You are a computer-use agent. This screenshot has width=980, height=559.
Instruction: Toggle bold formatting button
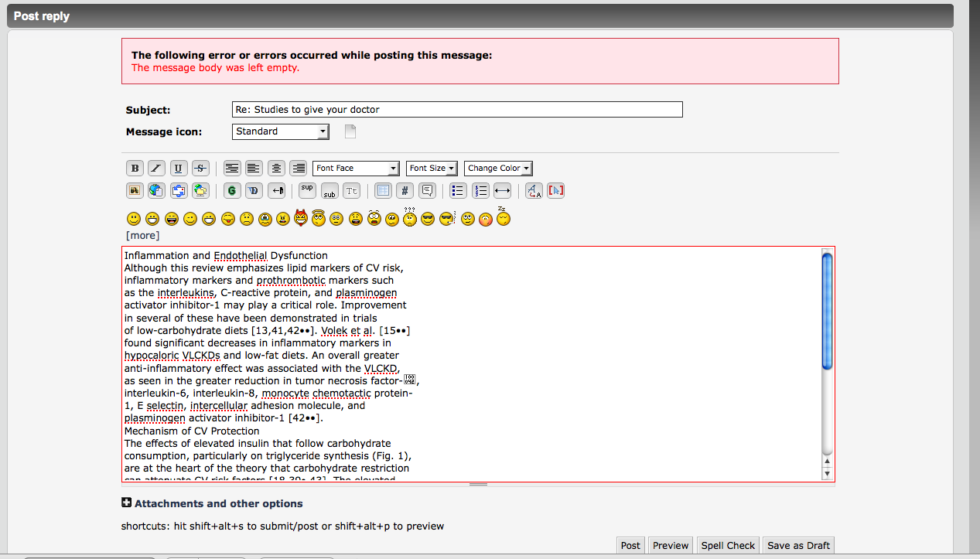point(135,169)
